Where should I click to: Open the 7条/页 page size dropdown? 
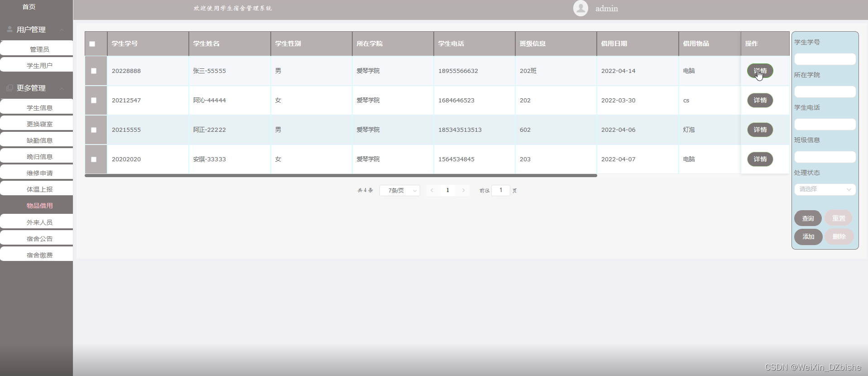pyautogui.click(x=400, y=191)
